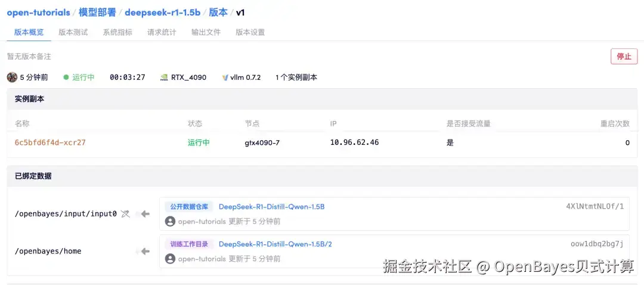Click the 是 traffic cell
644x285 pixels.
[450, 142]
